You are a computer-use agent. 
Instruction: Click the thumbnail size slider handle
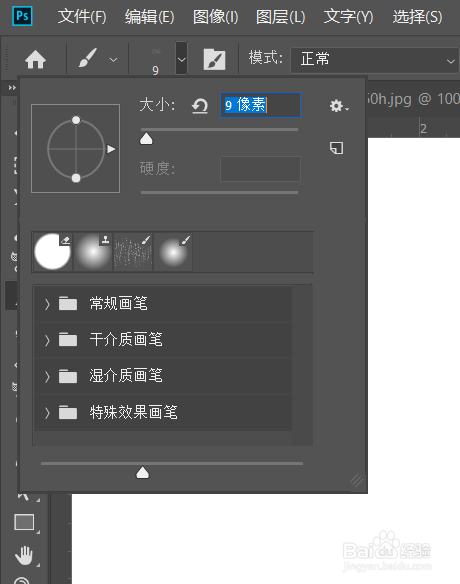point(143,473)
